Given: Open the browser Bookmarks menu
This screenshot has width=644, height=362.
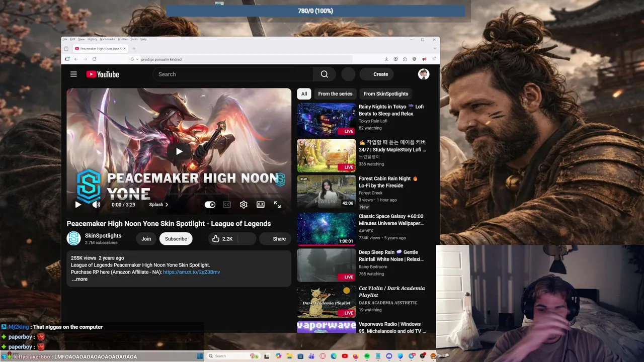Looking at the screenshot, I should point(107,39).
